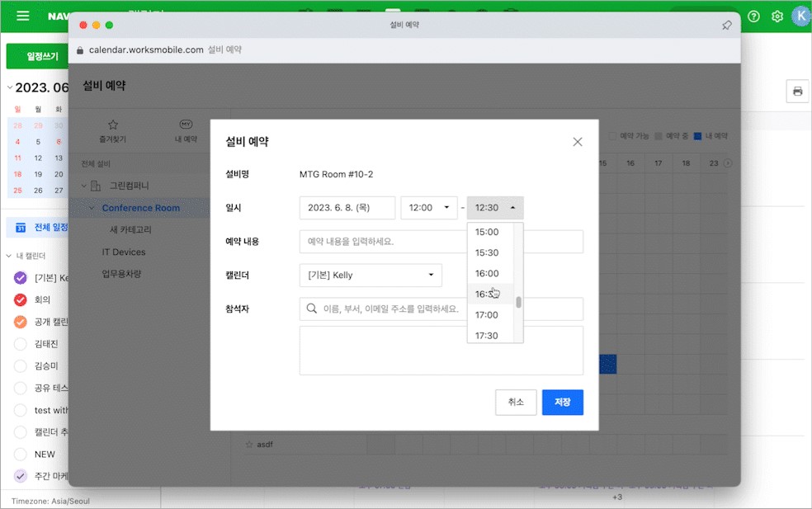This screenshot has height=509, width=812.
Task: Click the search magnifier in the 참석자 field
Action: pyautogui.click(x=311, y=309)
